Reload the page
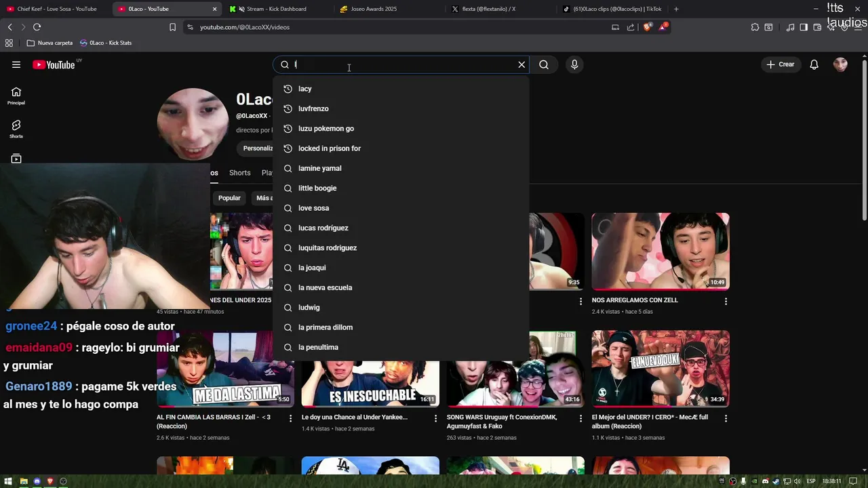 click(37, 27)
